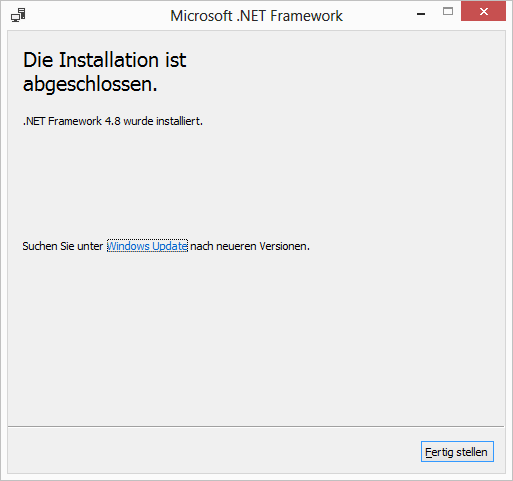The height and width of the screenshot is (481, 513).
Task: Open system menu via installer title icon
Action: point(18,15)
